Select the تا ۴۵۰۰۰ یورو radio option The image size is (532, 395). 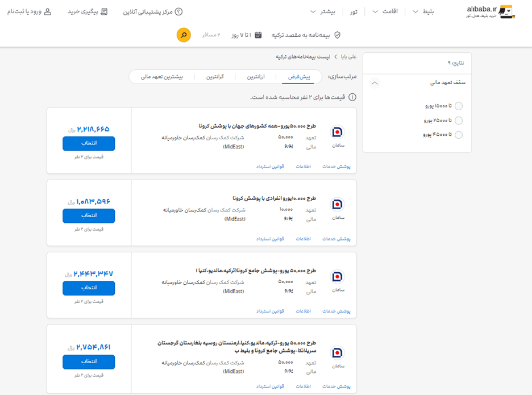(x=458, y=135)
